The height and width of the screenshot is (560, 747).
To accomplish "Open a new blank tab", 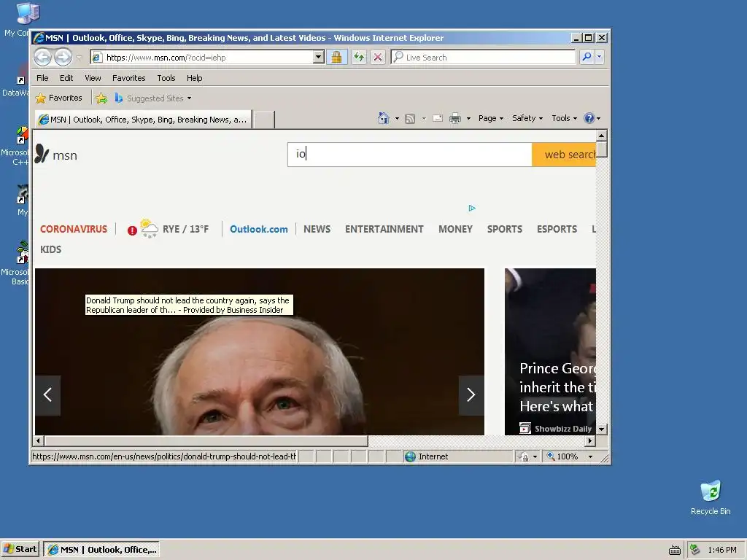I will click(x=263, y=120).
